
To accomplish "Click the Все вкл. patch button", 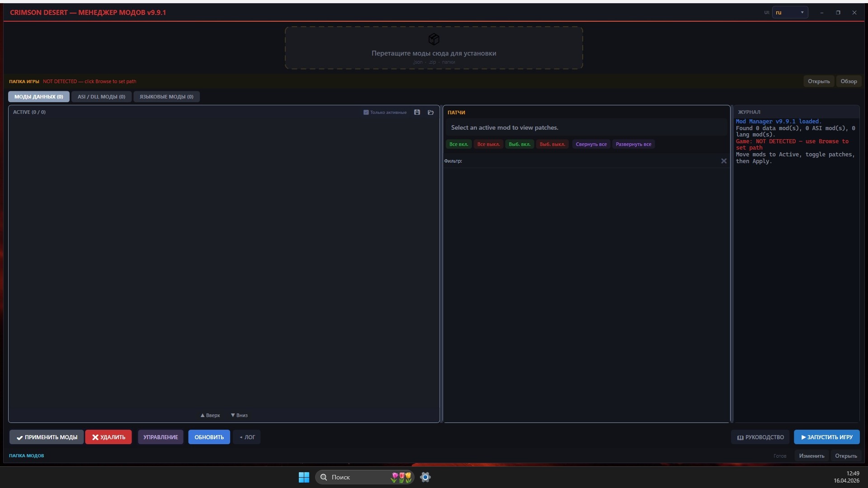I will point(459,144).
